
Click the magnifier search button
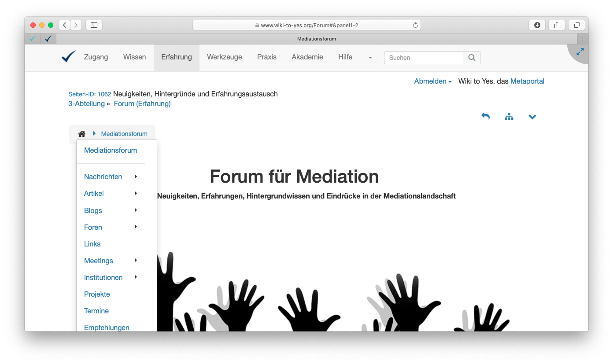(x=472, y=58)
